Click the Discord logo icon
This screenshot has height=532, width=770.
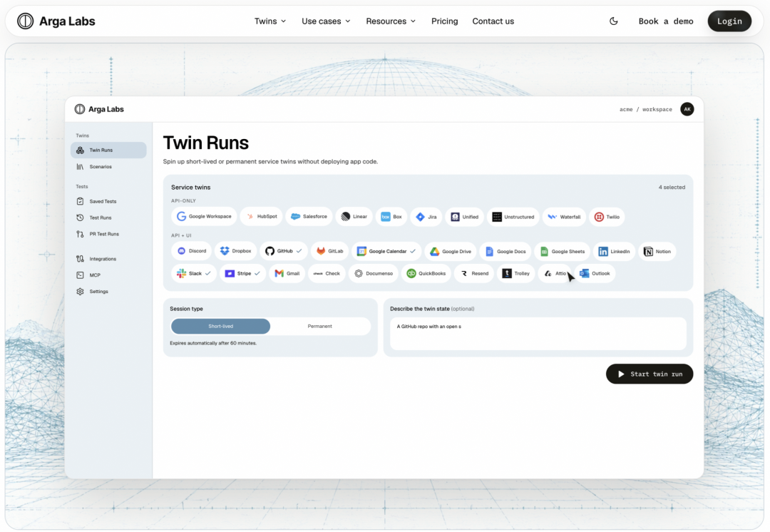(x=181, y=251)
